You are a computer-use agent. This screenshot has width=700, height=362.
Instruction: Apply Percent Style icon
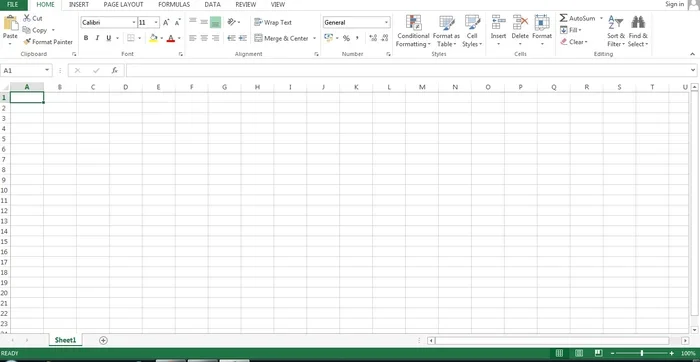click(x=346, y=38)
